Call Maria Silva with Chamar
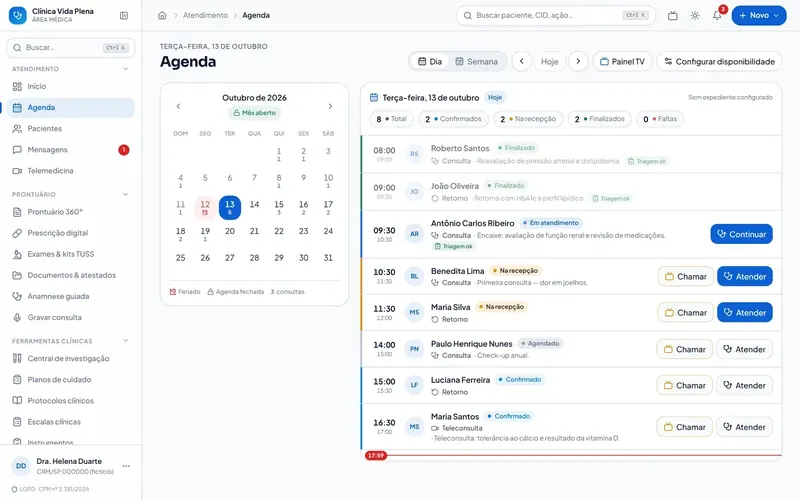 [x=686, y=313]
